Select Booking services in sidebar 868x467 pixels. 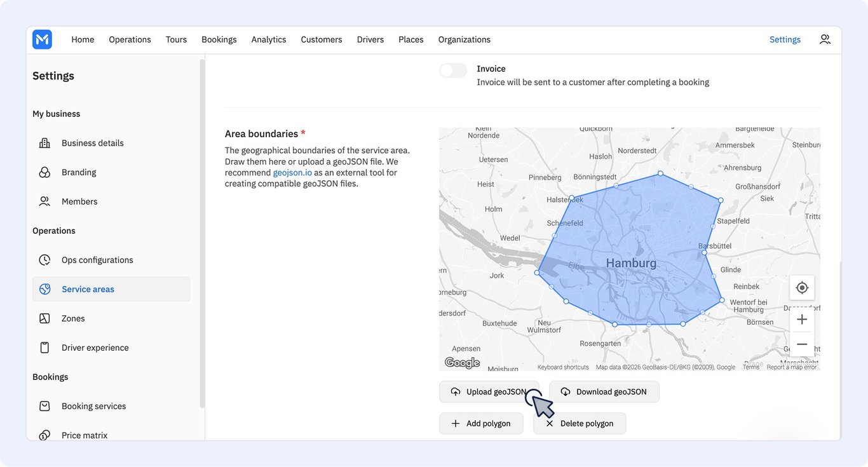[111, 406]
